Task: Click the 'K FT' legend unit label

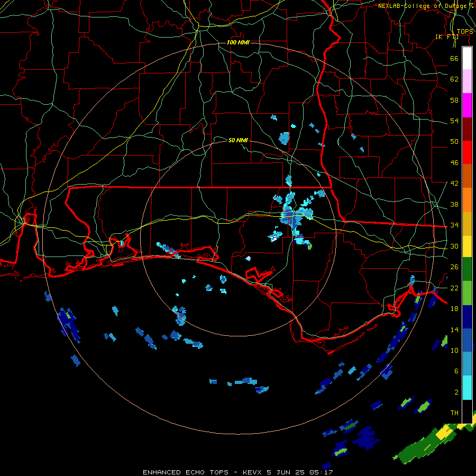Action: [447, 37]
